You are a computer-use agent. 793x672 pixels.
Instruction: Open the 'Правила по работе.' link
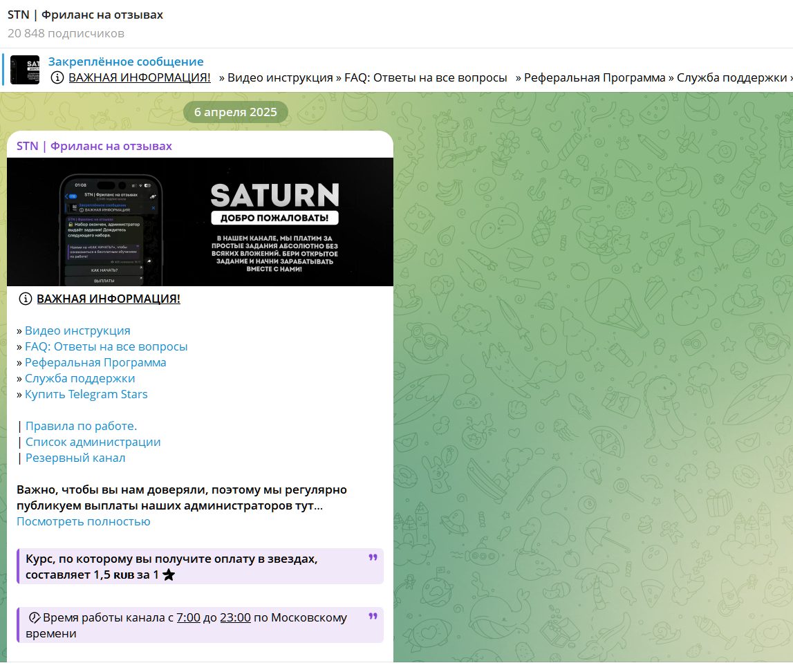[81, 427]
